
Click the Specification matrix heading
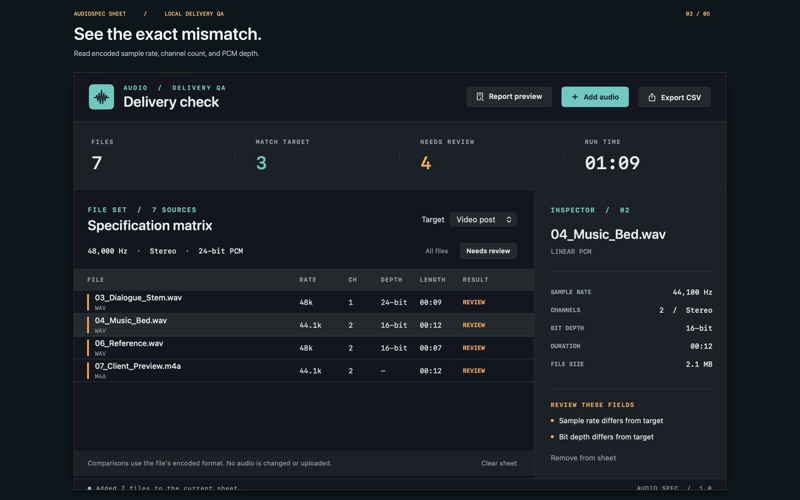[x=149, y=226]
